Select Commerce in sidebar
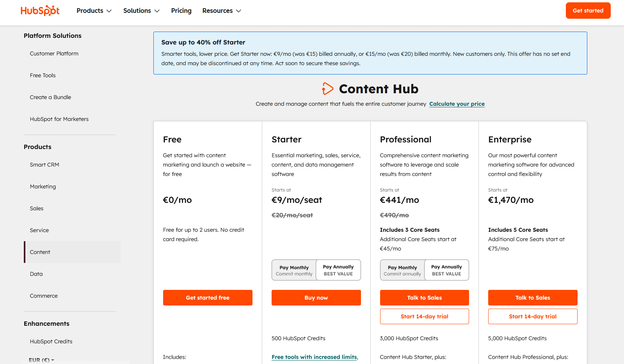The height and width of the screenshot is (364, 624). (44, 296)
